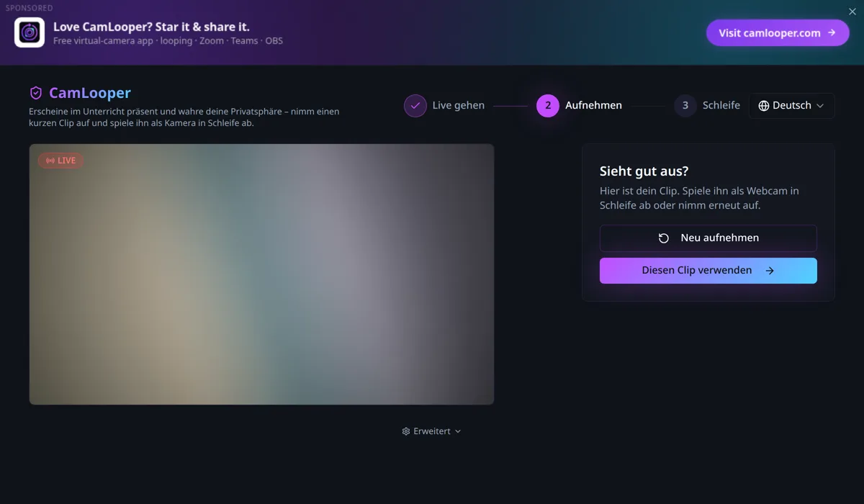
Task: Click the LIVE badge on video preview
Action: click(x=61, y=161)
